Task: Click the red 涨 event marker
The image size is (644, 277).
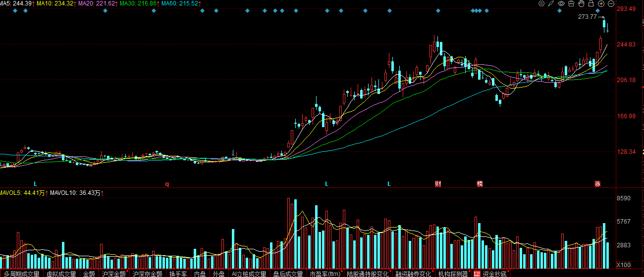Action: click(x=597, y=184)
